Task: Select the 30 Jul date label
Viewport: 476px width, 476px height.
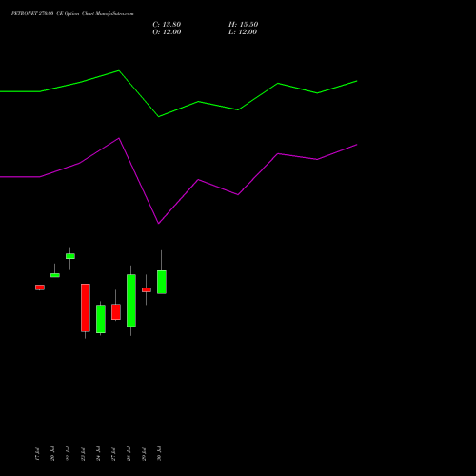Action: pos(159,454)
